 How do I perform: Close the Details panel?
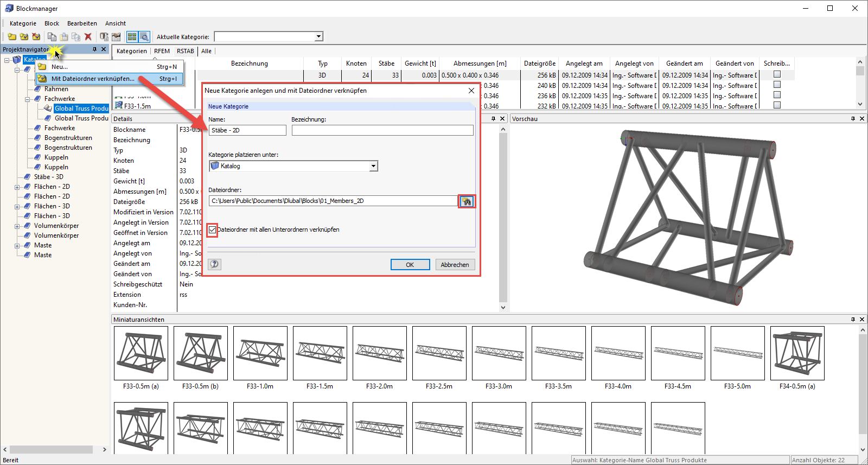[502, 118]
